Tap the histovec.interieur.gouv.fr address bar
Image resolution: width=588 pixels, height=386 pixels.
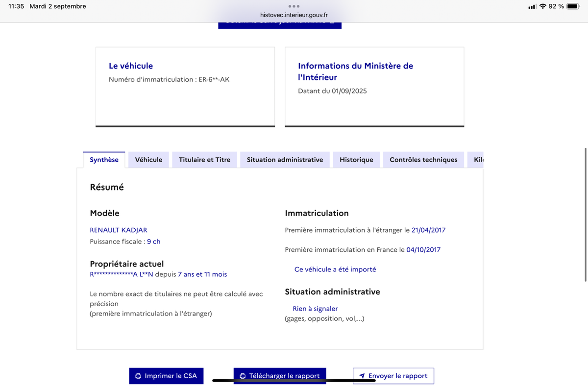[294, 15]
